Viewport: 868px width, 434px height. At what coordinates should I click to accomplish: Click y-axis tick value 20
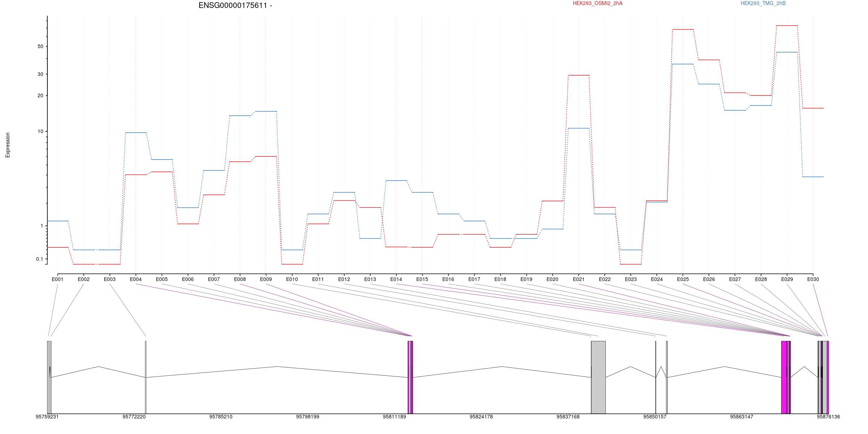(x=40, y=95)
